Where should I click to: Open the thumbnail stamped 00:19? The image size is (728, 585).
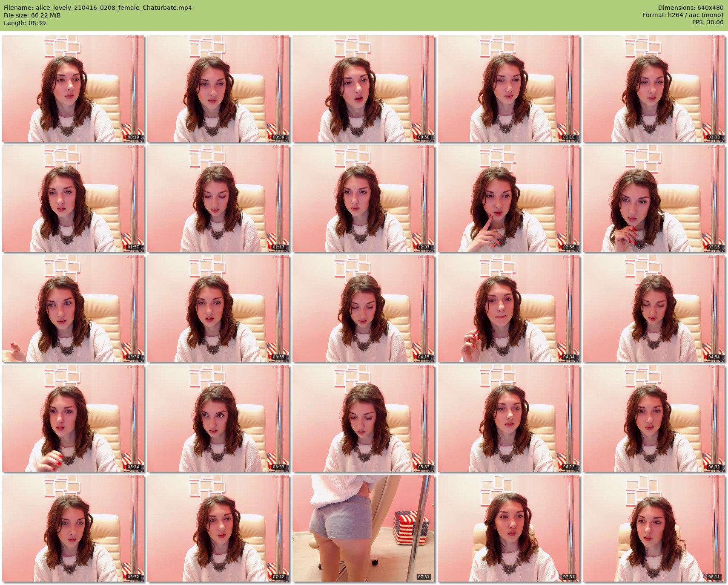[73, 89]
